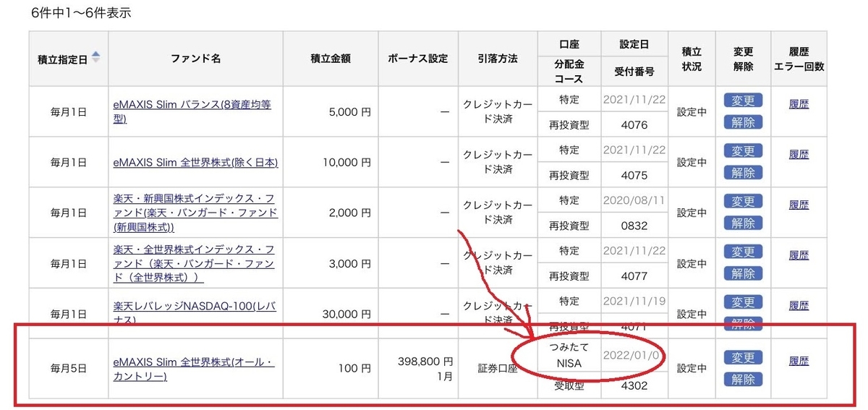View 履歴 for 楽天レバレッジNASDAQ-100 row

tap(799, 306)
